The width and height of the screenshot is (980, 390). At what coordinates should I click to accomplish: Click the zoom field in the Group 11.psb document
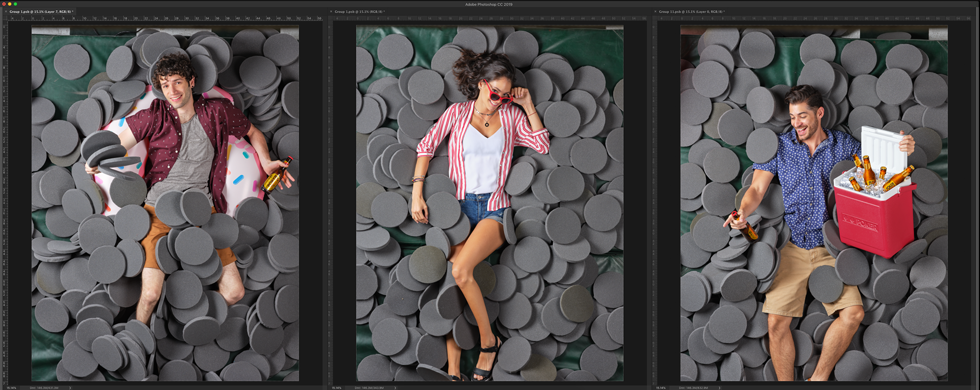click(x=660, y=387)
